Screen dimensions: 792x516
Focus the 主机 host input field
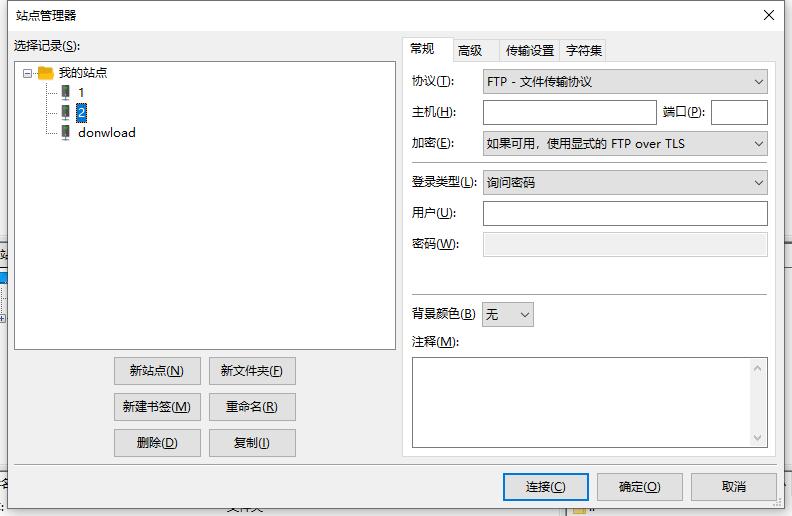tap(569, 113)
